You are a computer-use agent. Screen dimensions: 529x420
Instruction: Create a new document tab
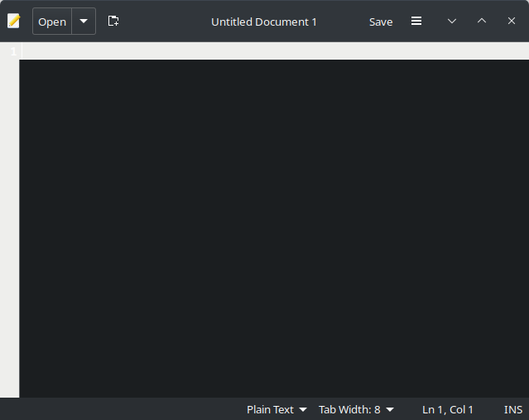coord(113,21)
